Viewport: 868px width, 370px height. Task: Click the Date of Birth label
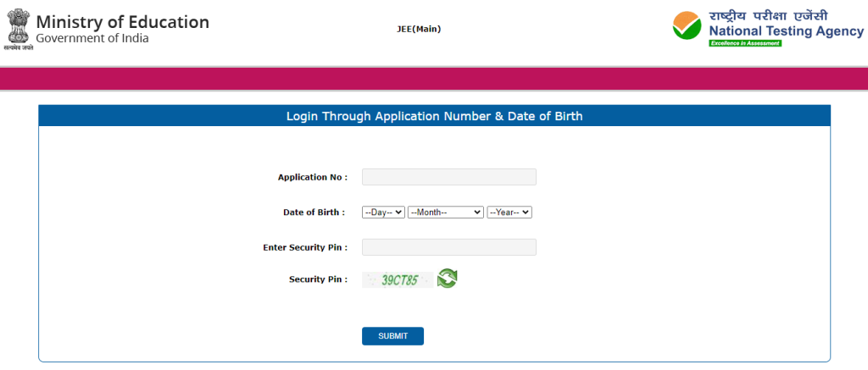[x=314, y=213]
